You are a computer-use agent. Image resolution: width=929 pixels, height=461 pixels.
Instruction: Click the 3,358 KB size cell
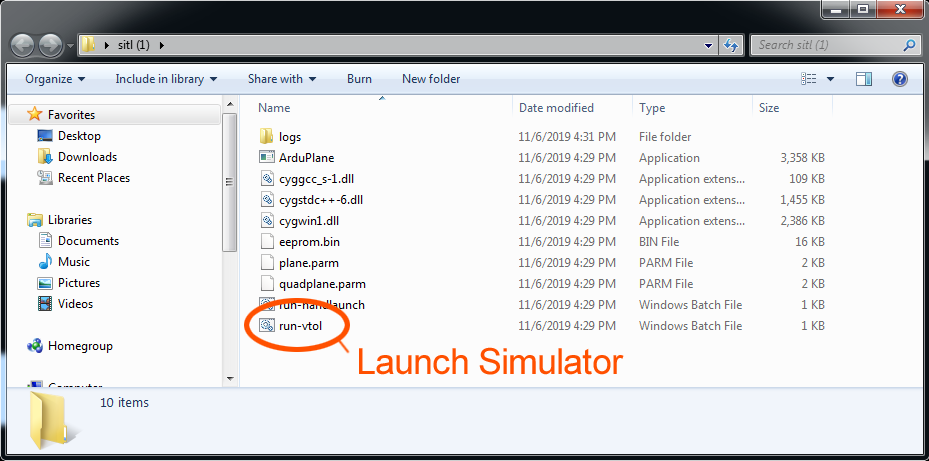tap(802, 158)
